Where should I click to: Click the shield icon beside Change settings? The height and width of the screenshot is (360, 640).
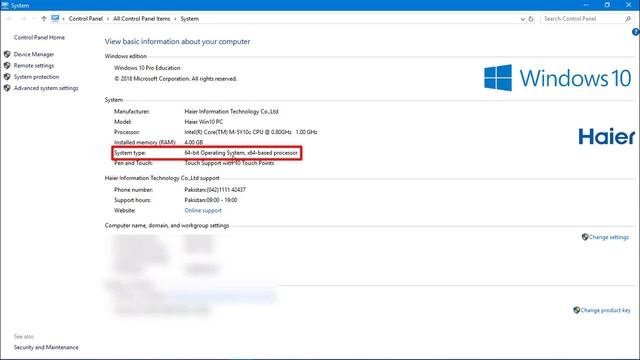(585, 237)
